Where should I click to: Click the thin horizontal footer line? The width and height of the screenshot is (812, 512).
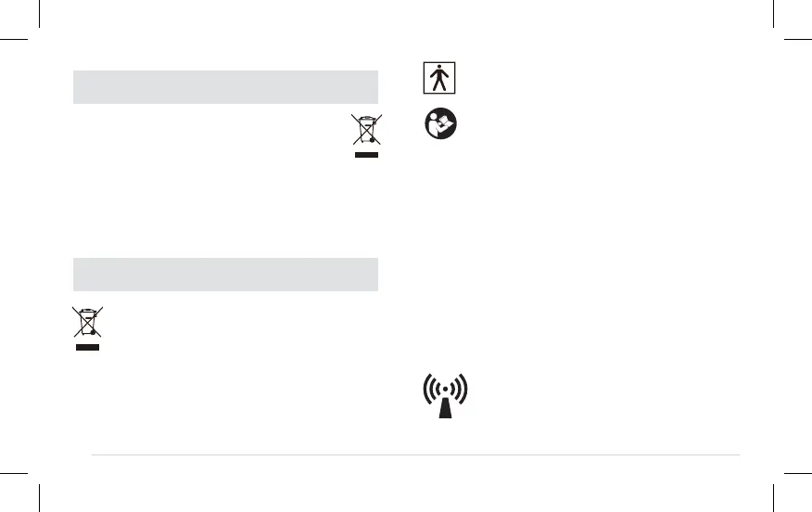[x=415, y=454]
